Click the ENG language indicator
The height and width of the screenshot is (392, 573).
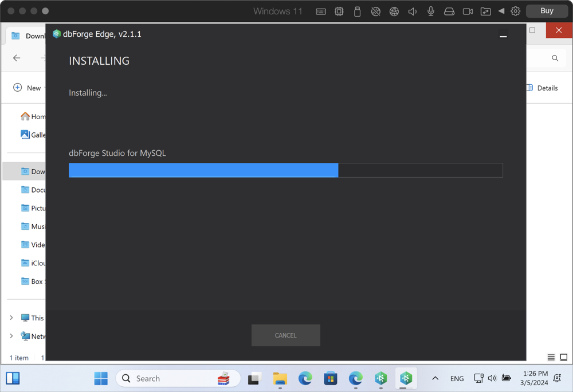point(457,378)
